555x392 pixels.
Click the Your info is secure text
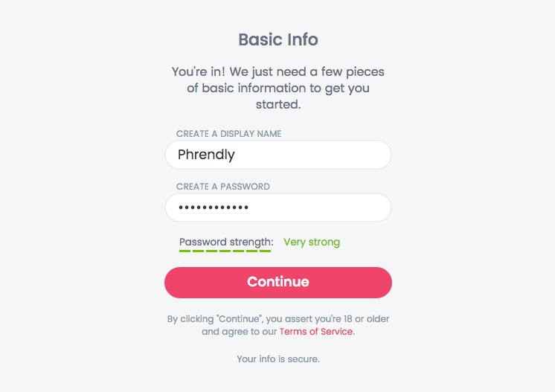point(277,359)
